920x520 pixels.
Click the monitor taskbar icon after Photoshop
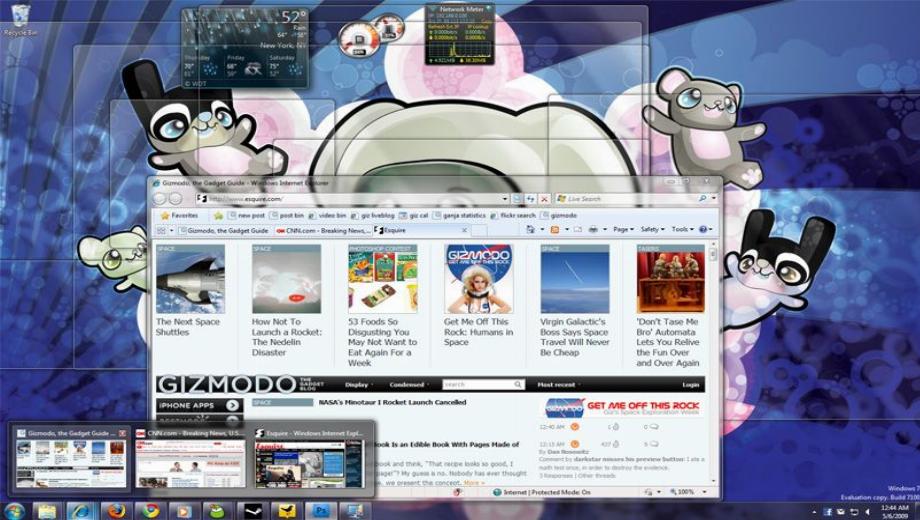pyautogui.click(x=354, y=511)
